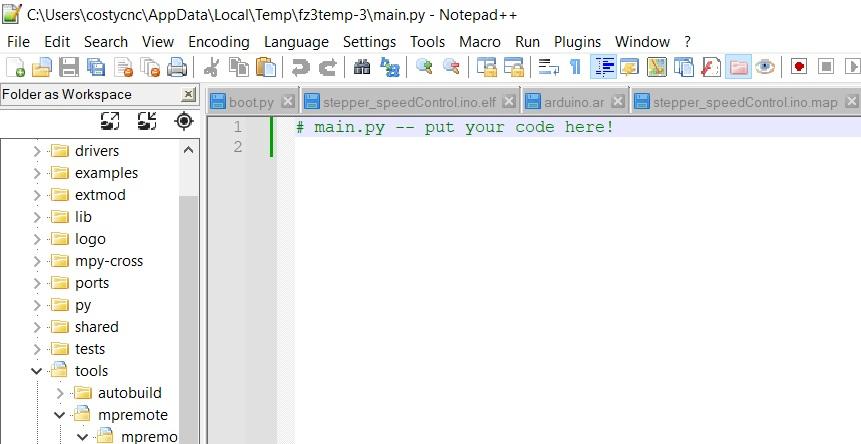Expand the examples folder

tap(37, 173)
